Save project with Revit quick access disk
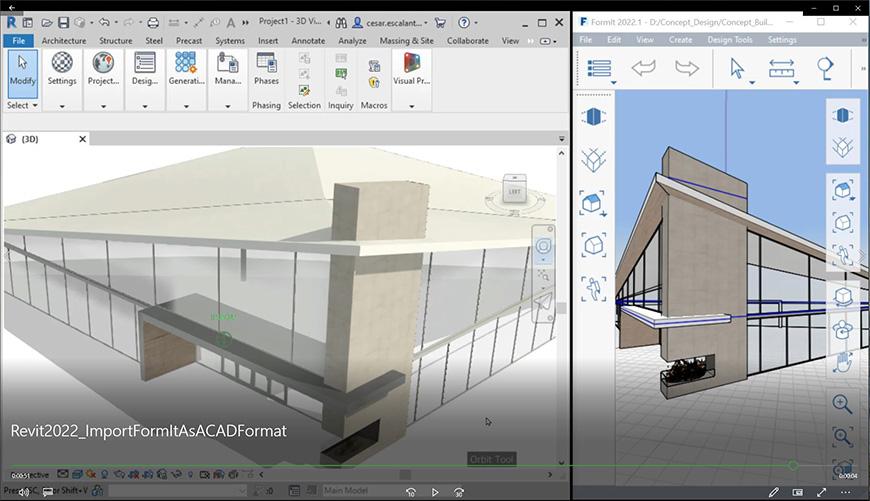This screenshot has height=501, width=870. 64,23
